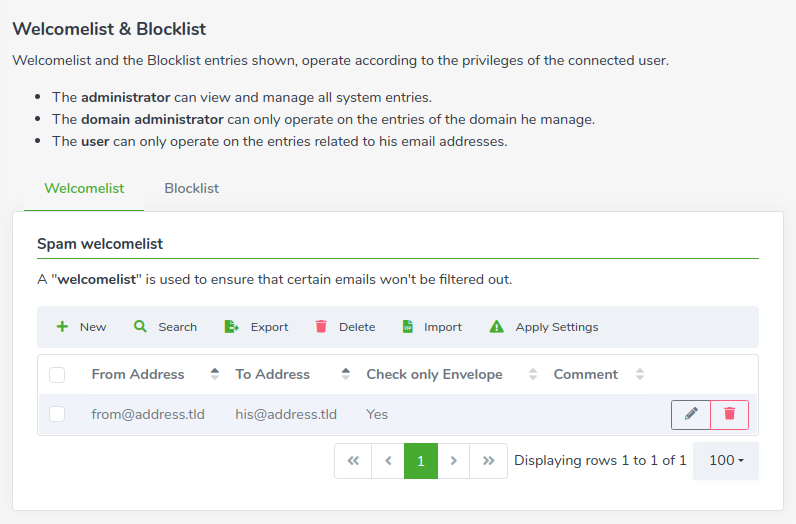Go to the last page with double-right arrows
This screenshot has height=524, width=796.
pyautogui.click(x=488, y=461)
